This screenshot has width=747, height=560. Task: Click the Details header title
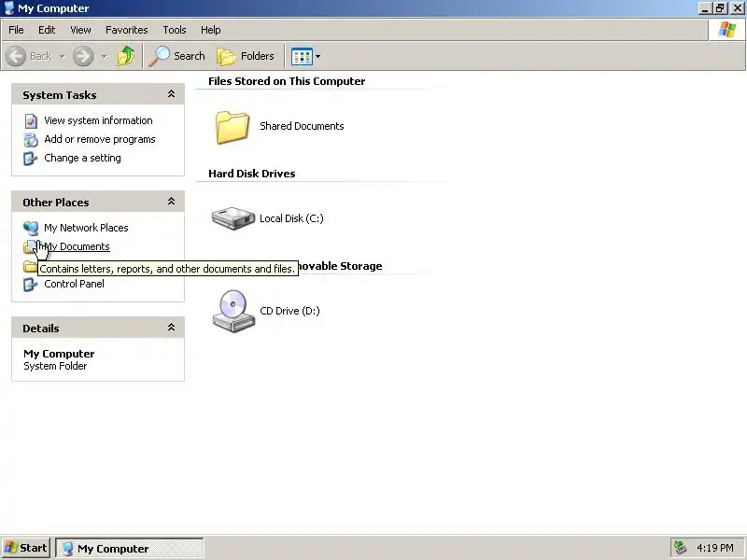41,329
